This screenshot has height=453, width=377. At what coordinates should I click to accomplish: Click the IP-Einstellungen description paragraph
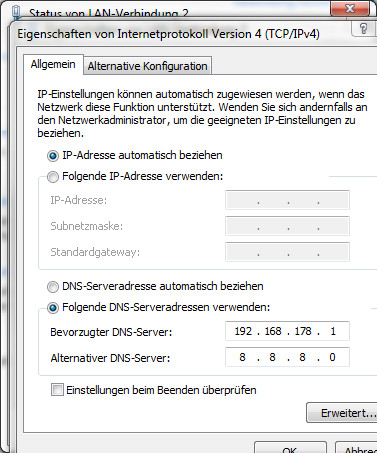pyautogui.click(x=202, y=114)
